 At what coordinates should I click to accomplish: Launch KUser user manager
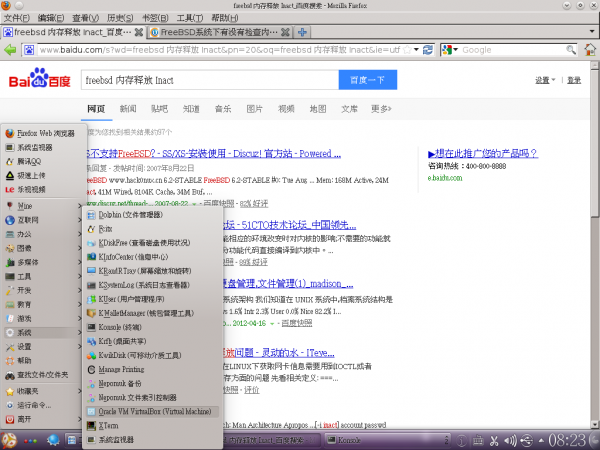pyautogui.click(x=152, y=299)
